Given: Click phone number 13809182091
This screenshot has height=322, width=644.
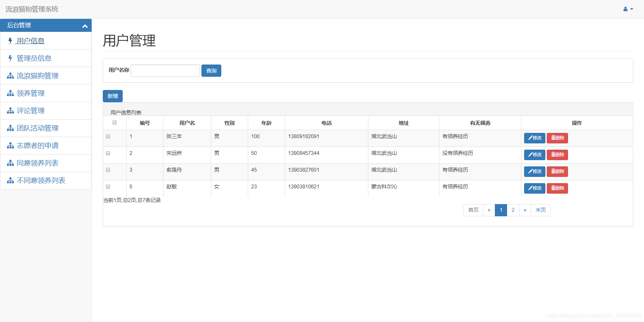Looking at the screenshot, I should (304, 136).
